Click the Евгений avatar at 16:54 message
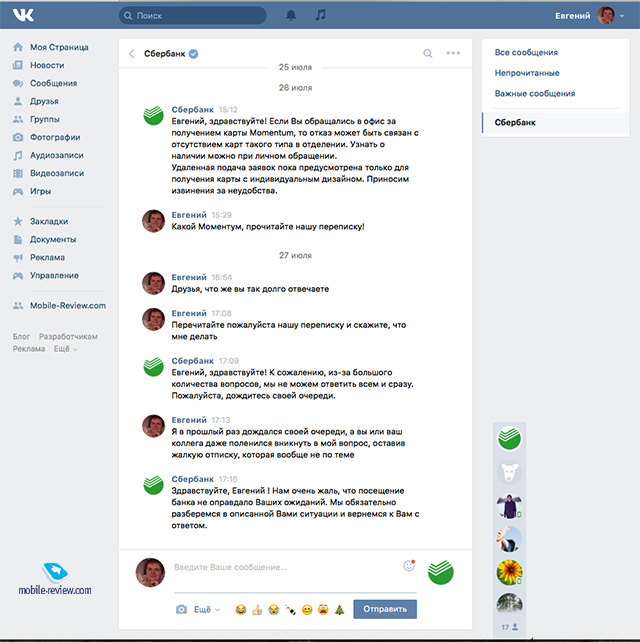Screen dimensions: 640x642 pyautogui.click(x=154, y=283)
